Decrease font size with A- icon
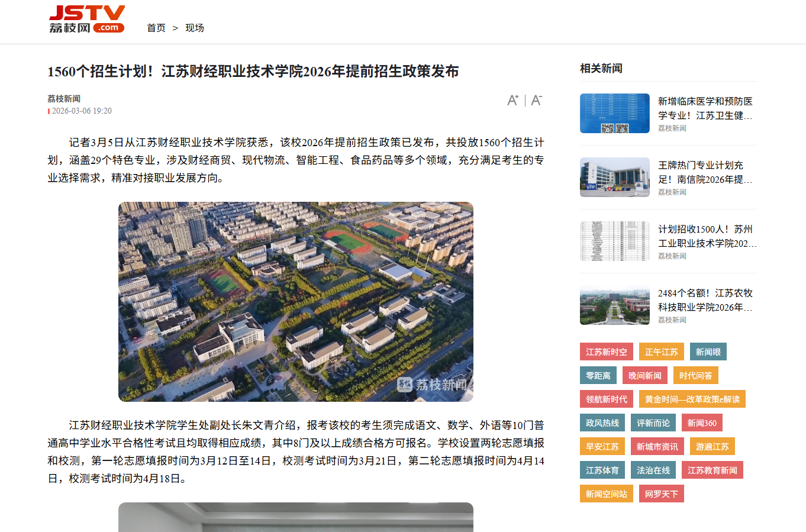This screenshot has width=806, height=532. (x=536, y=100)
